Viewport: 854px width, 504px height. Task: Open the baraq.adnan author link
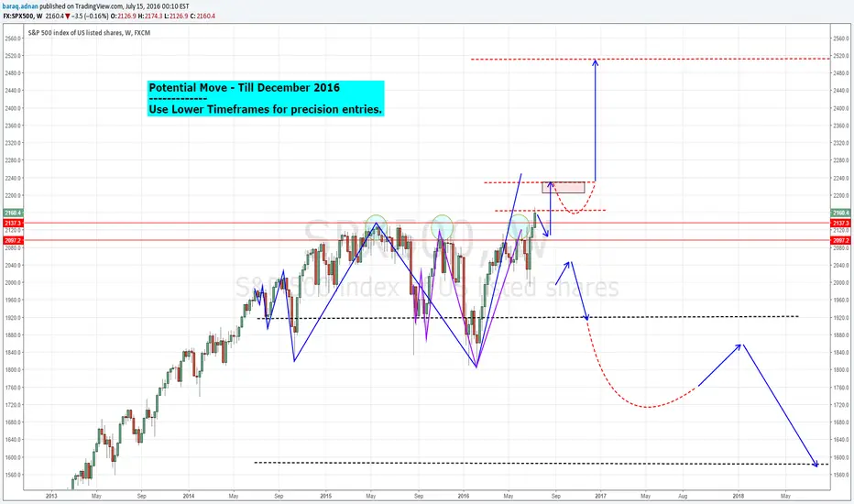tap(20, 6)
